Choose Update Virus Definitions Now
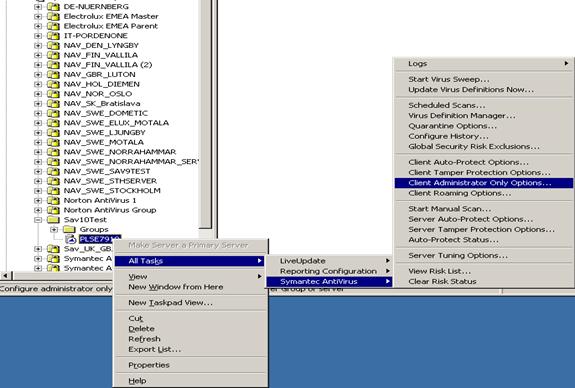 (484, 89)
